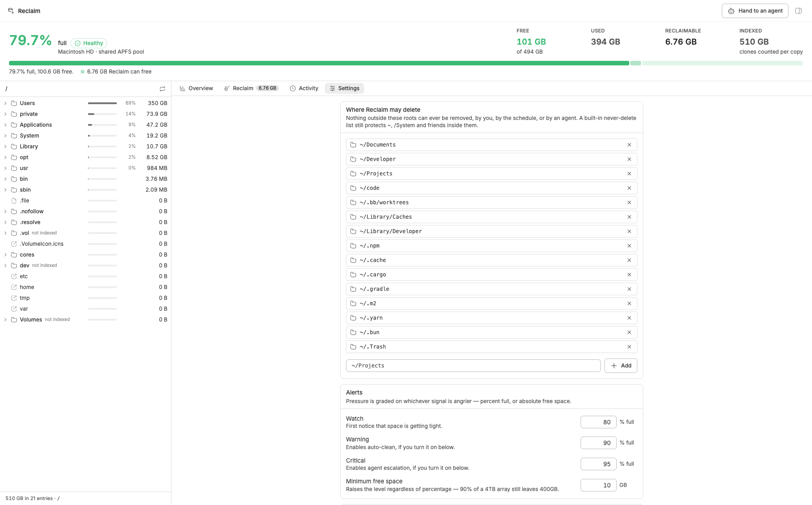Click the .VolumeIcon.icns symlink icon
This screenshot has height=505, width=812.
coord(14,244)
